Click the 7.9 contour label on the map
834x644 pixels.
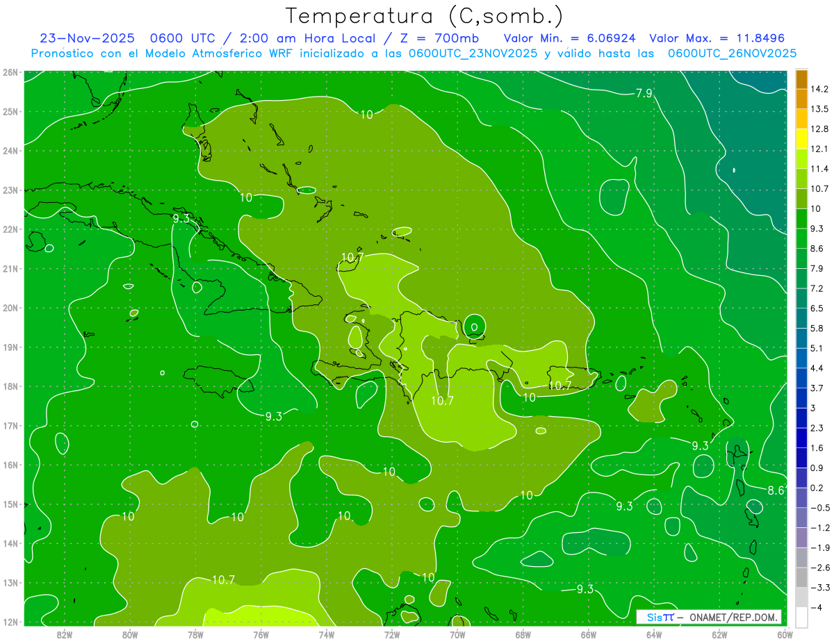[644, 93]
